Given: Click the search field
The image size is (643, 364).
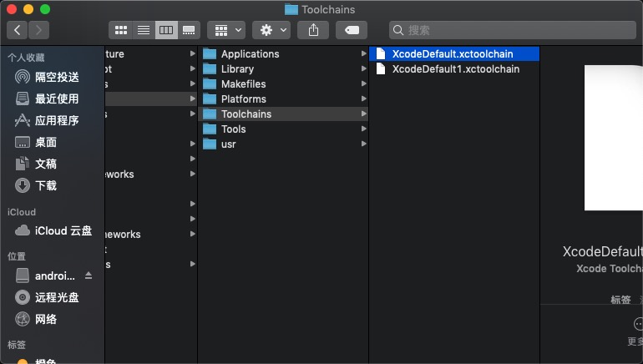Looking at the screenshot, I should pos(513,30).
